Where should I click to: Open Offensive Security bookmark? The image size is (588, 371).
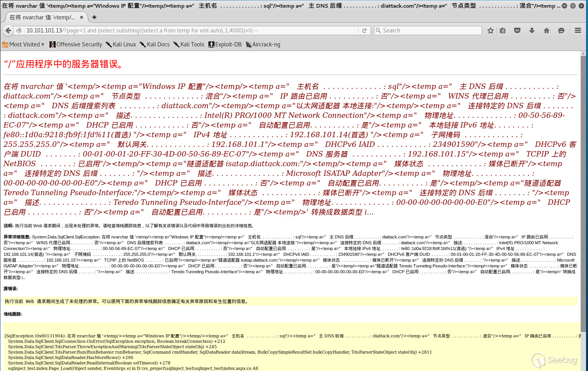click(x=76, y=44)
